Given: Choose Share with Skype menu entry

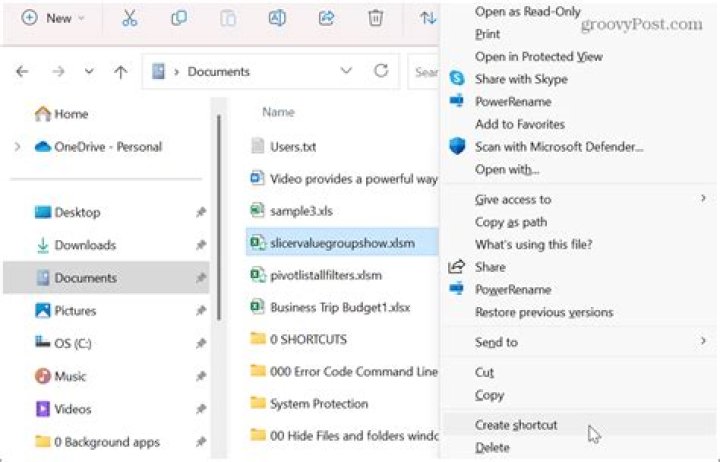Looking at the screenshot, I should [x=521, y=79].
